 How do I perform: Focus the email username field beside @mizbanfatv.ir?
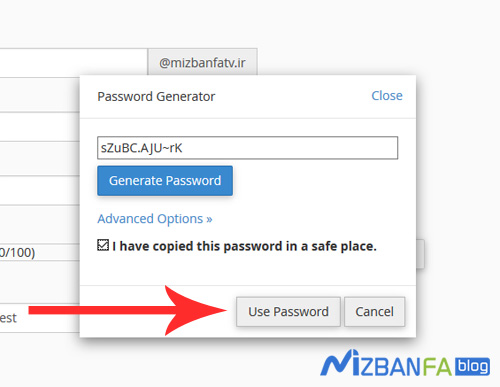[x=73, y=63]
